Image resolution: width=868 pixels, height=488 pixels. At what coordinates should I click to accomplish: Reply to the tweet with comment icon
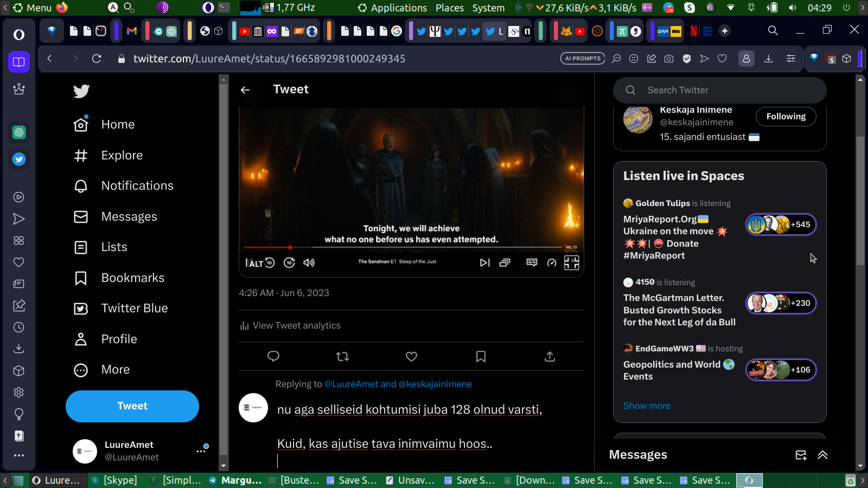pos(273,356)
